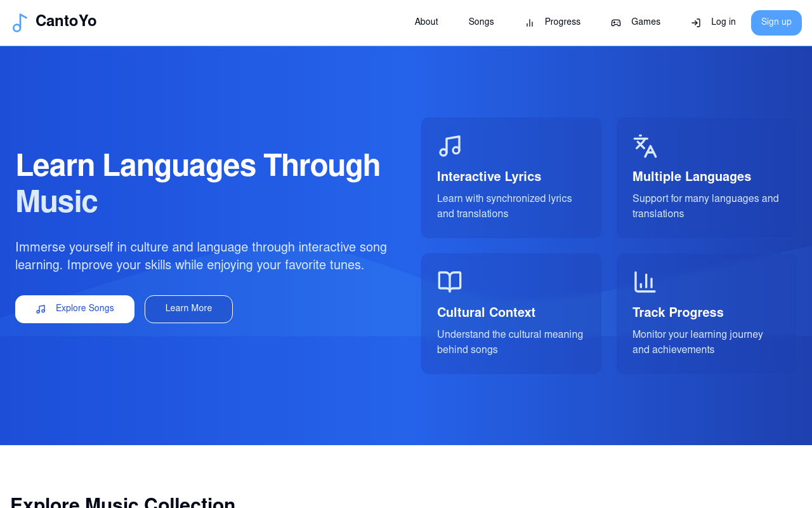Click the chart icon above Track Progress
Image resolution: width=812 pixels, height=508 pixels.
point(645,282)
